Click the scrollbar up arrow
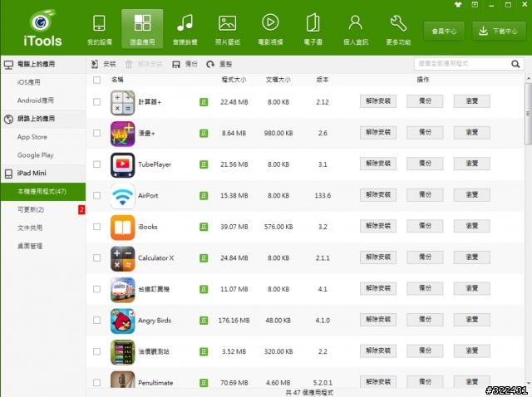The height and width of the screenshot is (397, 532). coord(529,79)
